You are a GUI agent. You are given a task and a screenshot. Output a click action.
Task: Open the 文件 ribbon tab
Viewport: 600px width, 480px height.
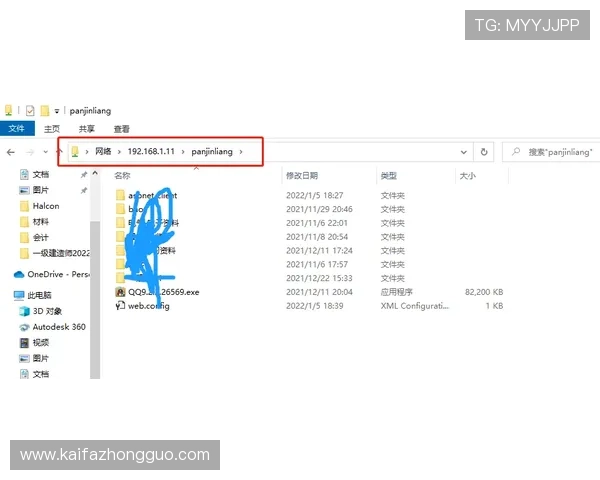pos(17,128)
